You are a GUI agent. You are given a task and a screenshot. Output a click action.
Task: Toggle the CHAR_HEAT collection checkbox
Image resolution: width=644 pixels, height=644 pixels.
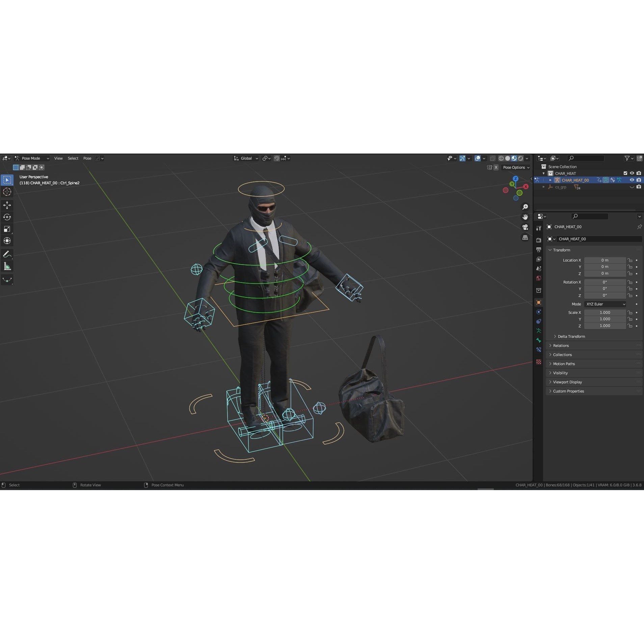coord(625,173)
